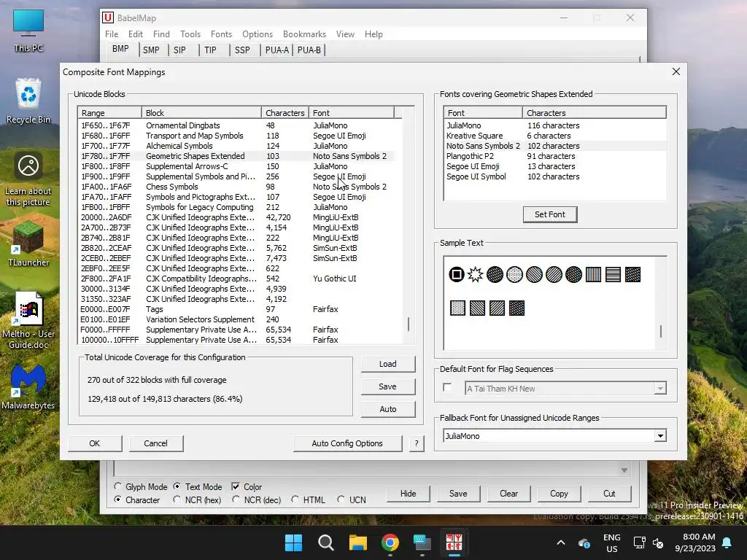Open Auto Config Options
747x560 pixels.
click(x=347, y=443)
